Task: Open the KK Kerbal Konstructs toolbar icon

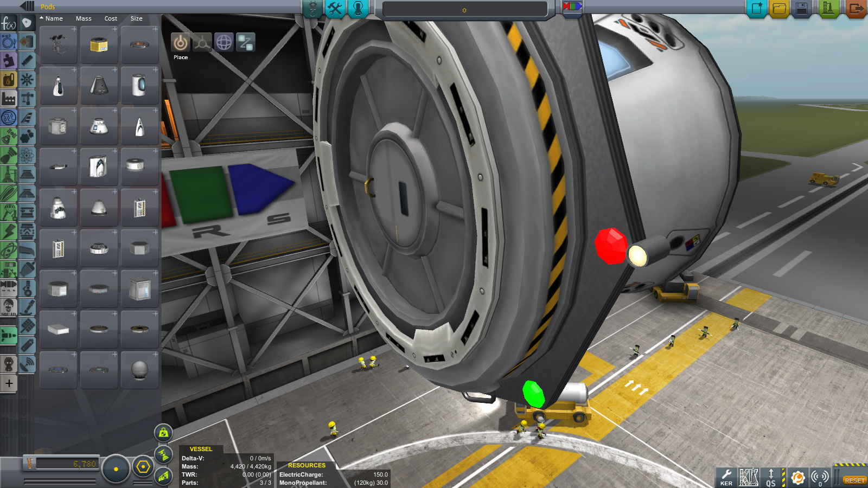Action: 749,477
